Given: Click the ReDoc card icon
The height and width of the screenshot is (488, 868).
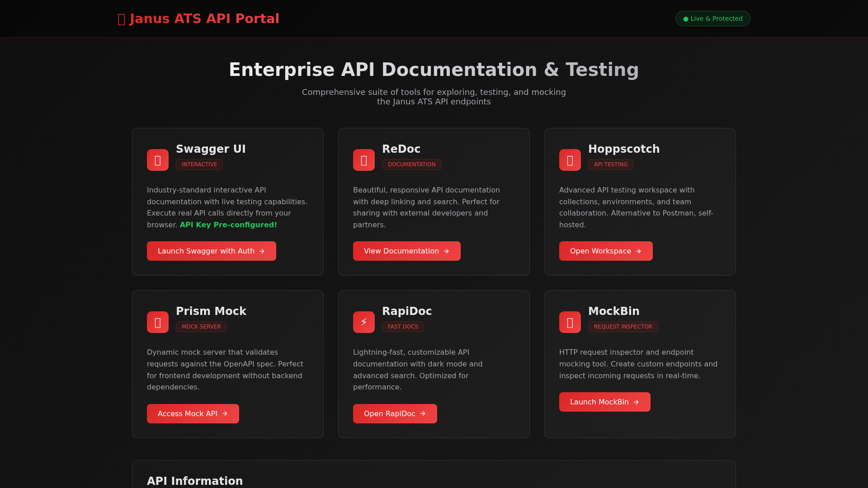Looking at the screenshot, I should coord(364,160).
